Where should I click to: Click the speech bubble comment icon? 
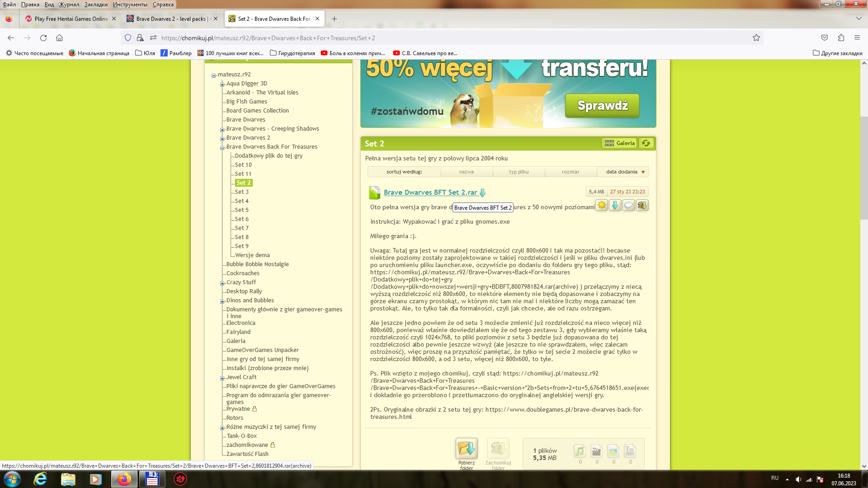629,205
